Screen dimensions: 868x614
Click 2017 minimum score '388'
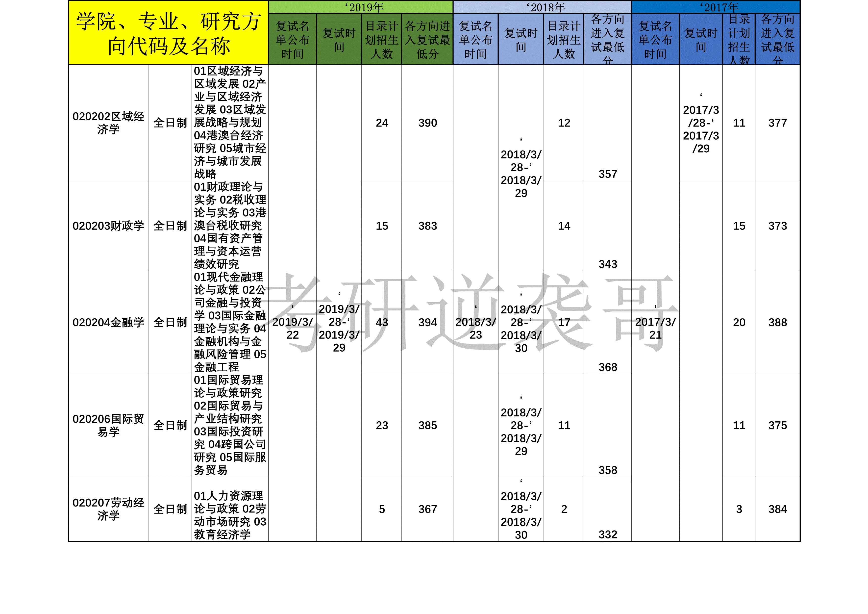tap(778, 323)
